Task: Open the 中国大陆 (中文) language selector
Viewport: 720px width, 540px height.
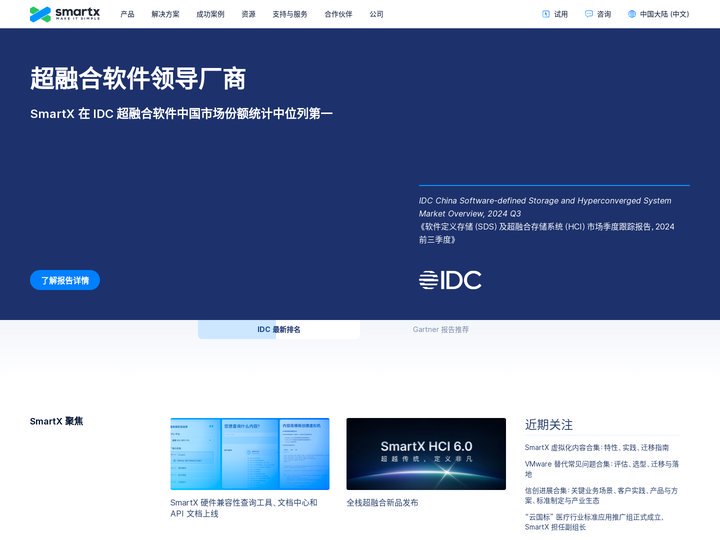Action: [x=664, y=14]
